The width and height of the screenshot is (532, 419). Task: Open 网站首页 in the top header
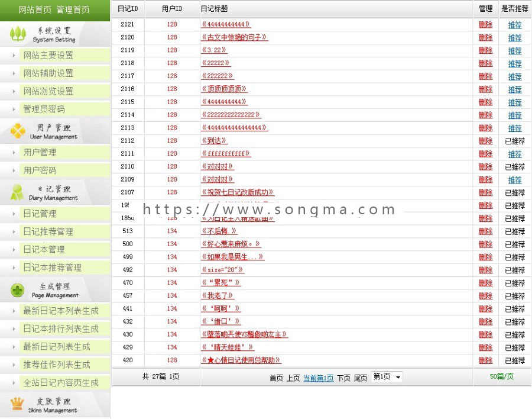tap(35, 9)
